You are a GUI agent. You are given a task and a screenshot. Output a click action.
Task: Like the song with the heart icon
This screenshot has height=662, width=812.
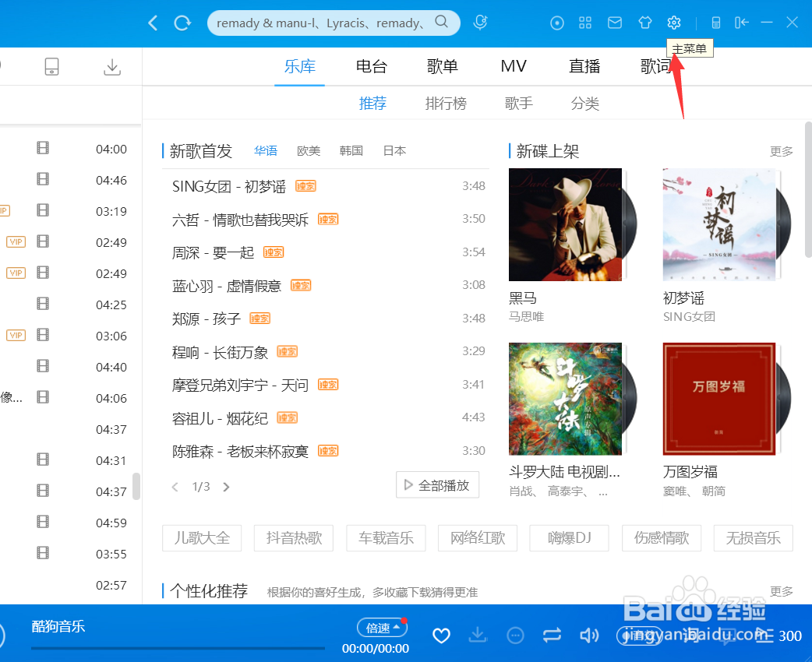441,635
